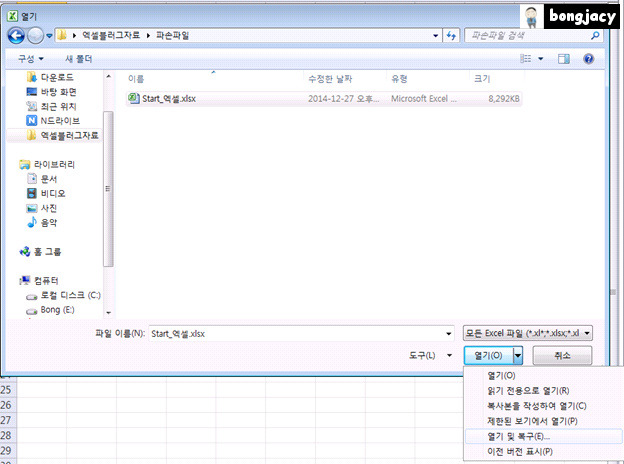Click the 취소 button
Viewport: 624px width, 464px height.
[562, 355]
